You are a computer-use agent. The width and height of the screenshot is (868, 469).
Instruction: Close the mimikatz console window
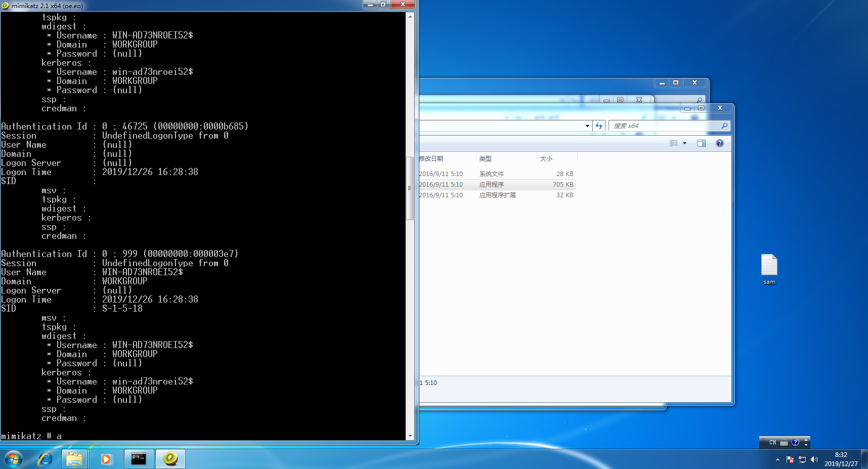point(403,5)
